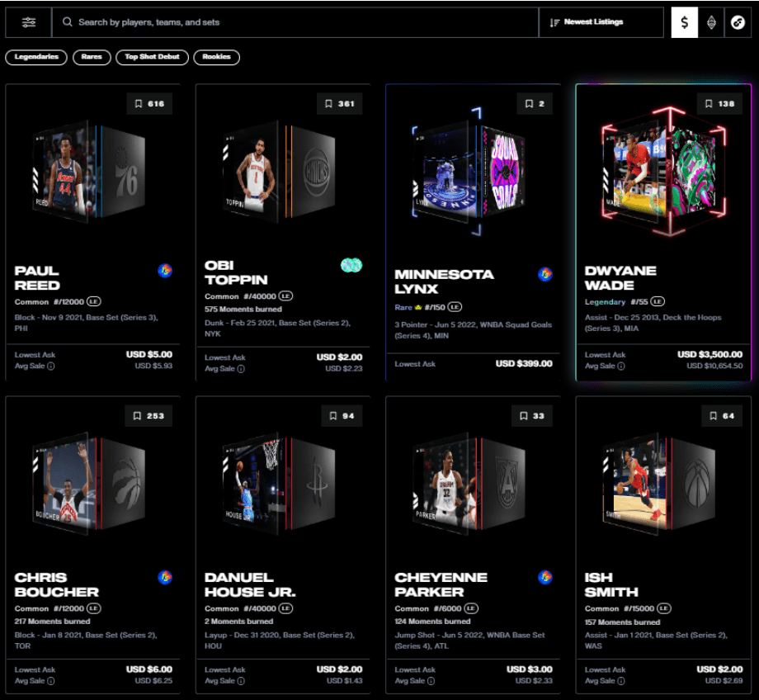Open the Newest Listings sort dropdown
759x700 pixels.
click(601, 22)
